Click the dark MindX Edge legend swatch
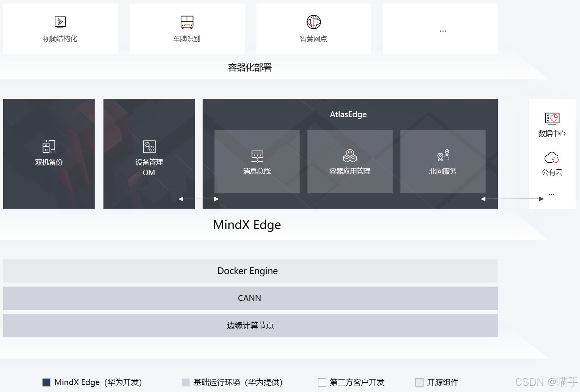The height and width of the screenshot is (392, 580). (46, 382)
